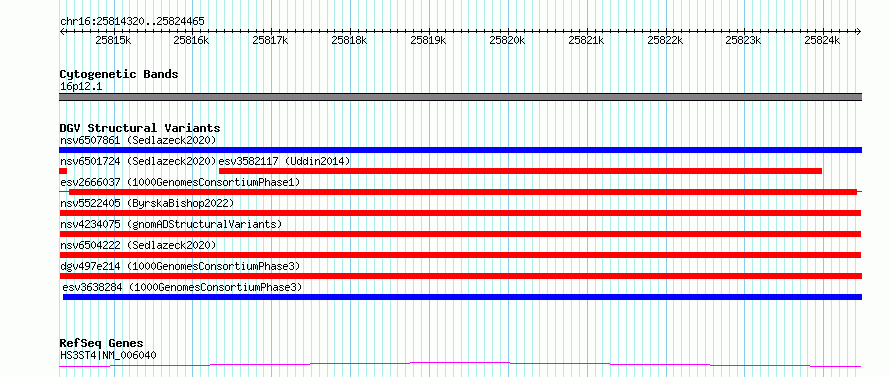
Task: Click the 25817k ruler tick label
Action: click(x=271, y=40)
